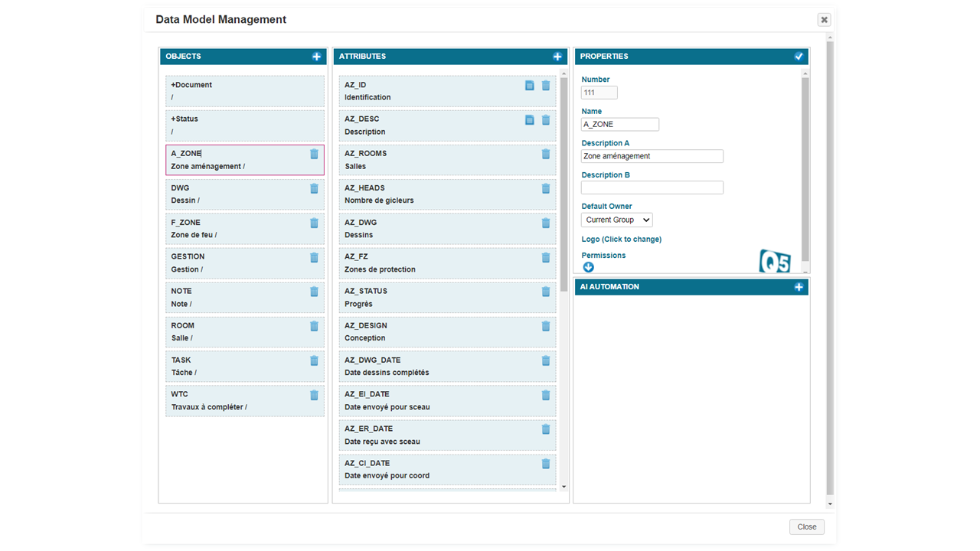Delete the AZ_DESC attribute
The width and height of the screenshot is (980, 551).
point(546,120)
